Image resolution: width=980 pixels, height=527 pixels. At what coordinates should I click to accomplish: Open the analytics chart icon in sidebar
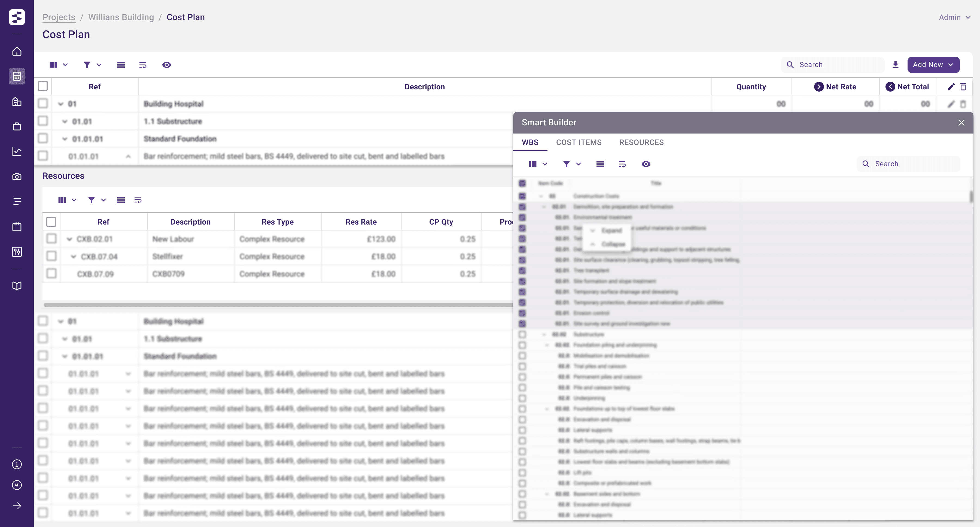[17, 152]
